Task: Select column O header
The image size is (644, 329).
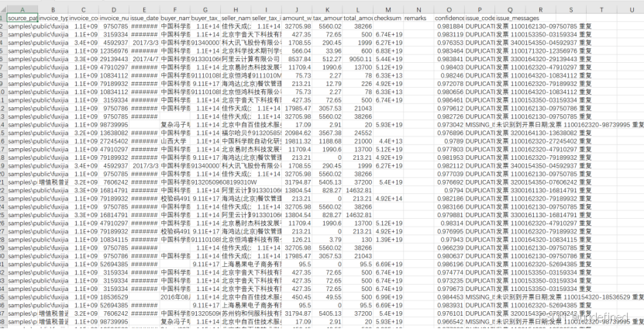Action: [449, 10]
